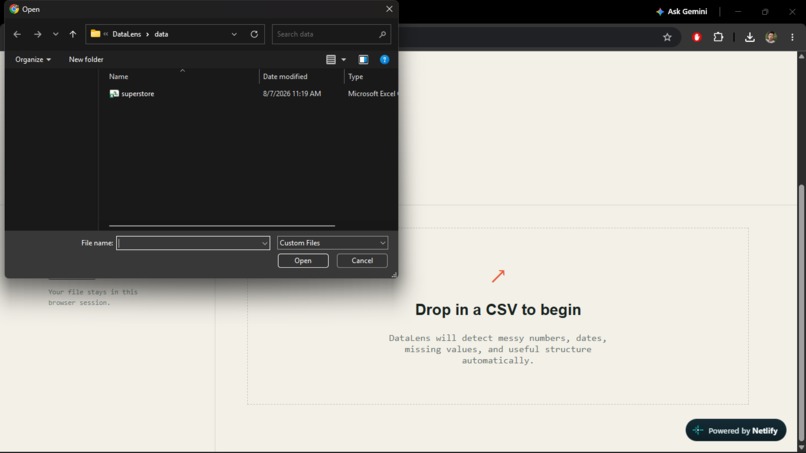Open the Chrome profile avatar

tap(771, 37)
